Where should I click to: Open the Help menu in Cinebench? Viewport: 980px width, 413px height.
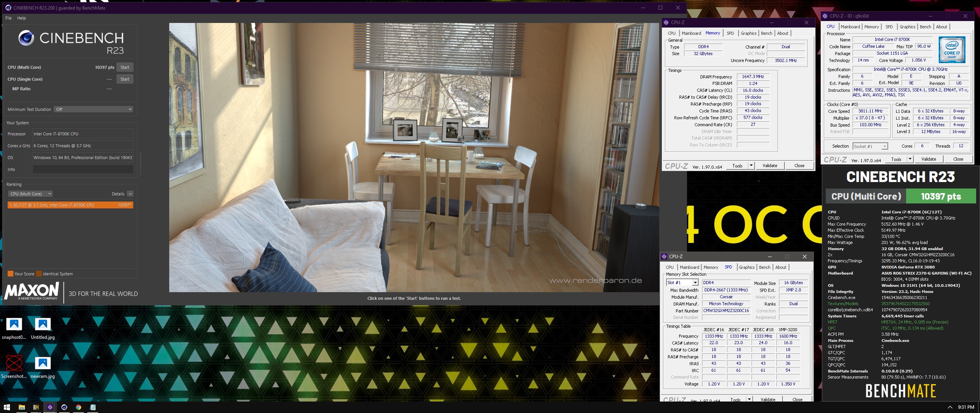click(21, 18)
